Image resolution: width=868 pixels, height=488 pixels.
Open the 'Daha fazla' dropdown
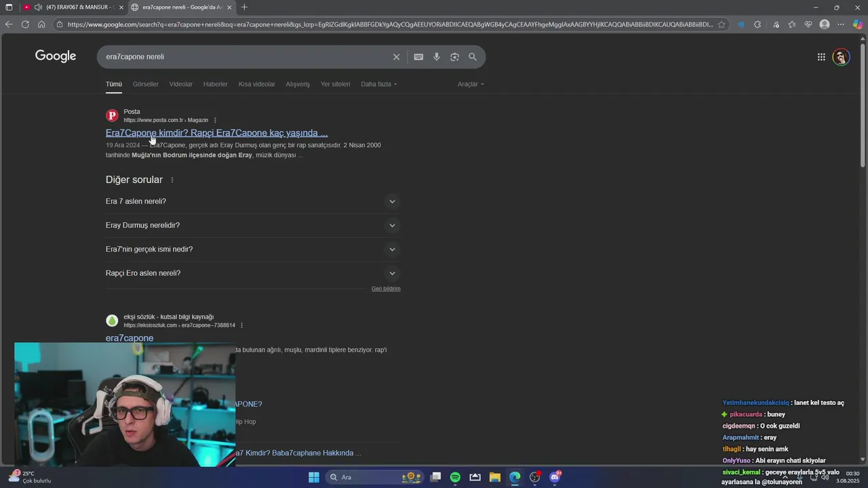pos(379,84)
